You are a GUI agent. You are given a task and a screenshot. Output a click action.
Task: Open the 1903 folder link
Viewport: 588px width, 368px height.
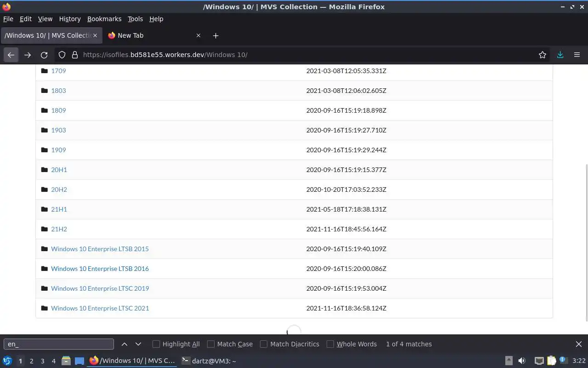[58, 130]
